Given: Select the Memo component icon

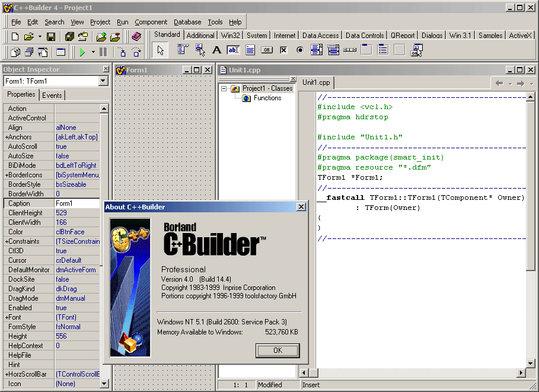Looking at the screenshot, I should pyautogui.click(x=250, y=50).
